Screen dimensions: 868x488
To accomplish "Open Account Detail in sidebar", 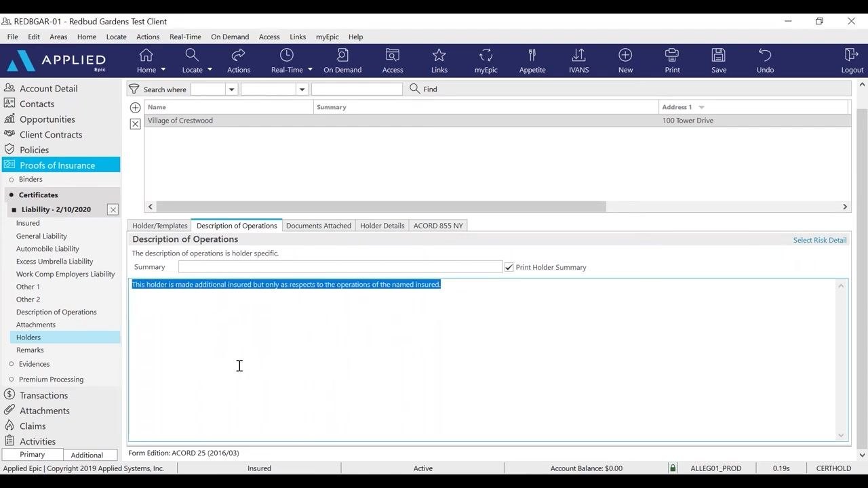I will pos(48,88).
